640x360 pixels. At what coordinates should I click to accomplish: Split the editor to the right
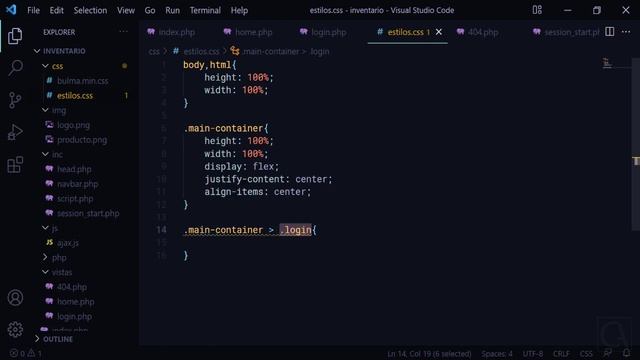click(x=609, y=32)
